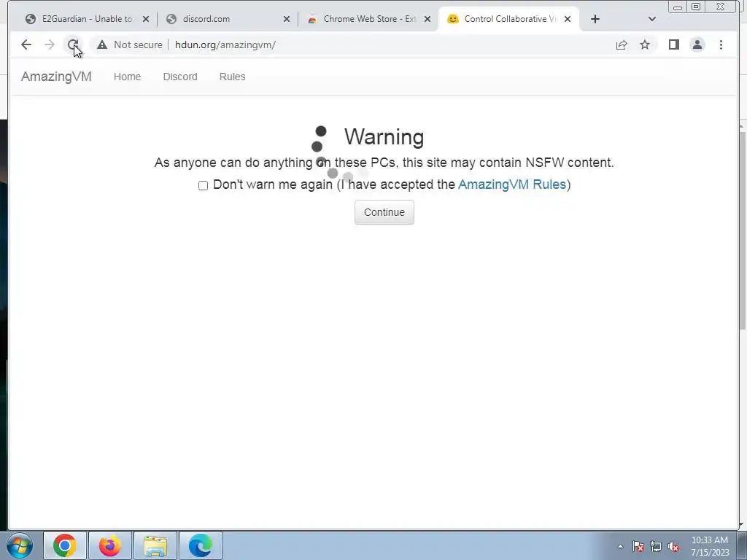Click the Continue button
This screenshot has height=560, width=747.
coord(384,212)
